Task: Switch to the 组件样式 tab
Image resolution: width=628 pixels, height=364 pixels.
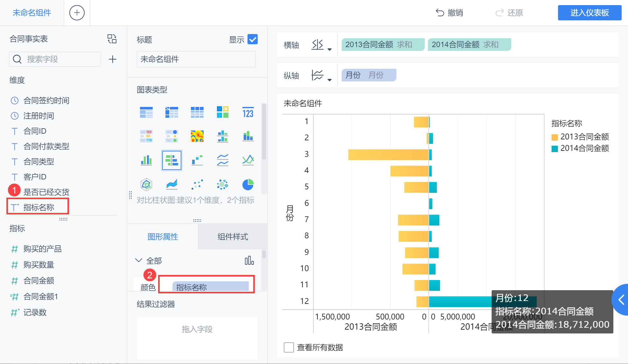Action: click(x=233, y=237)
